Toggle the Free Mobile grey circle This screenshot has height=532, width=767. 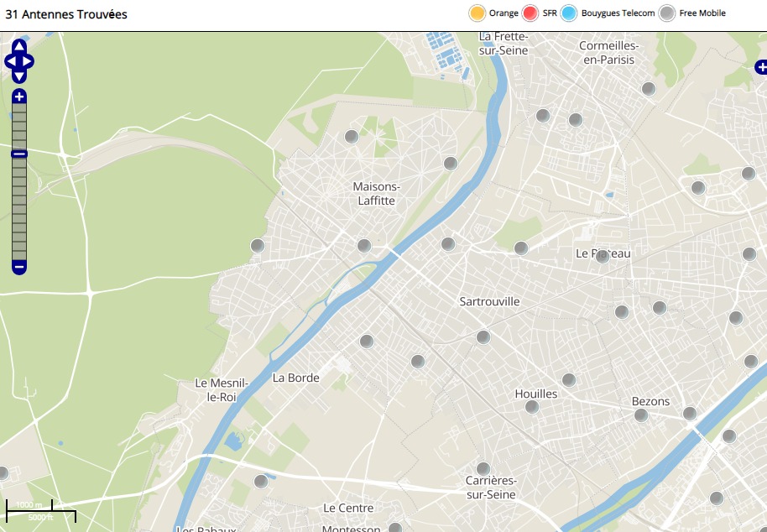click(667, 13)
